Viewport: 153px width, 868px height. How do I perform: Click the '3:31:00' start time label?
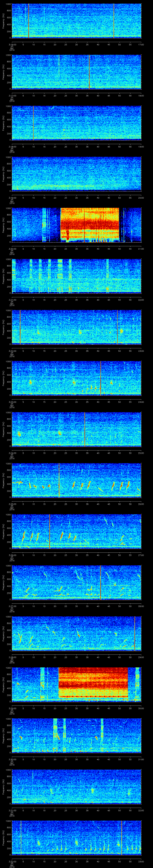click(x=12, y=810)
